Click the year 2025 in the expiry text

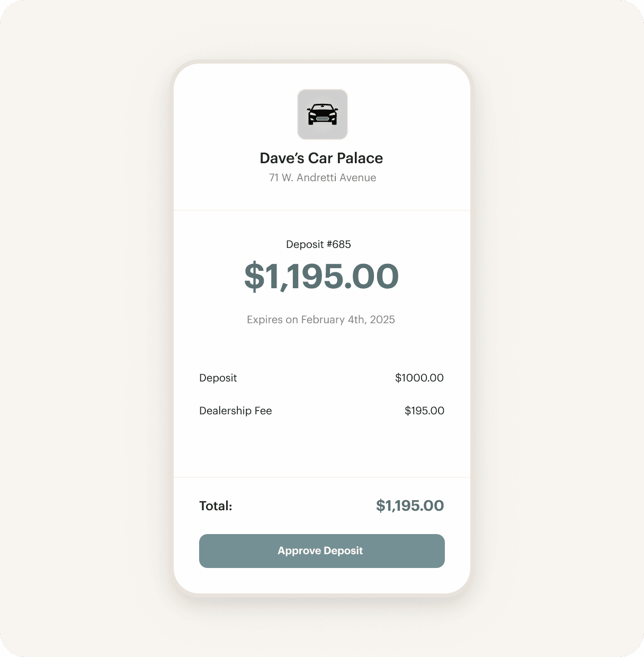point(382,319)
